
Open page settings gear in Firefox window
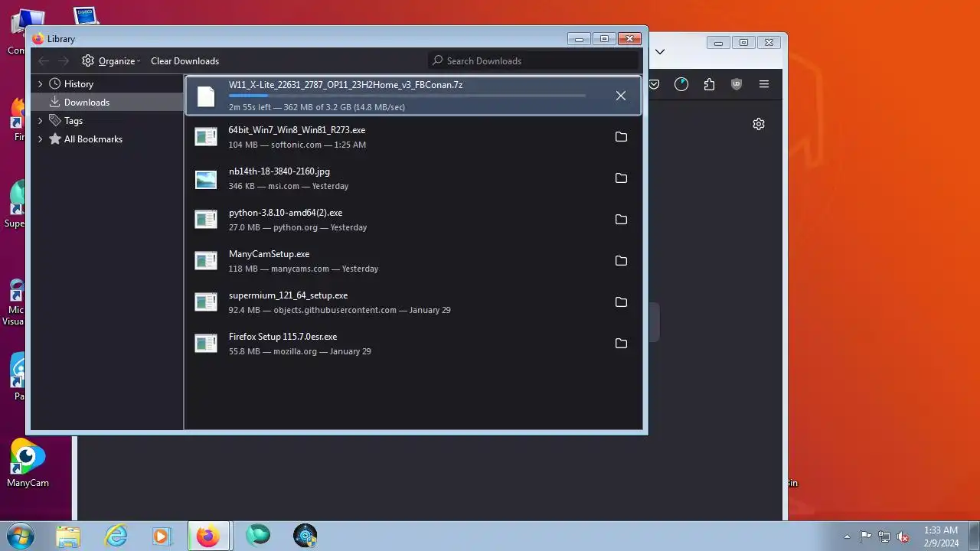coord(759,124)
